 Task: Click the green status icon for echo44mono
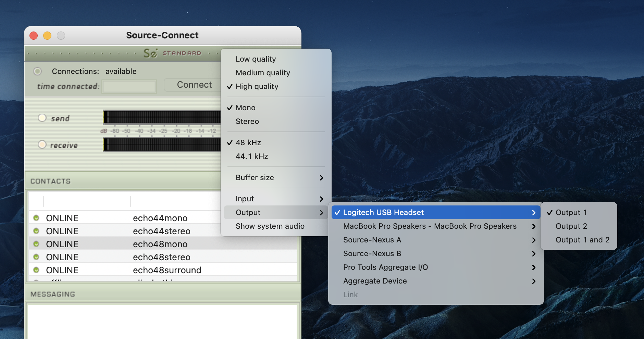(x=36, y=218)
